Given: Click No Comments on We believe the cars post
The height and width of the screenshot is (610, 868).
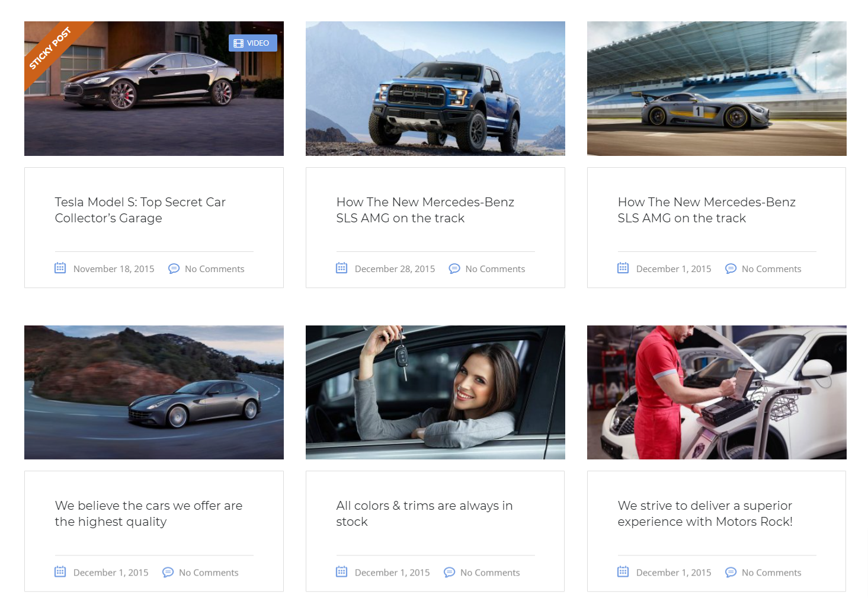Looking at the screenshot, I should [x=209, y=573].
